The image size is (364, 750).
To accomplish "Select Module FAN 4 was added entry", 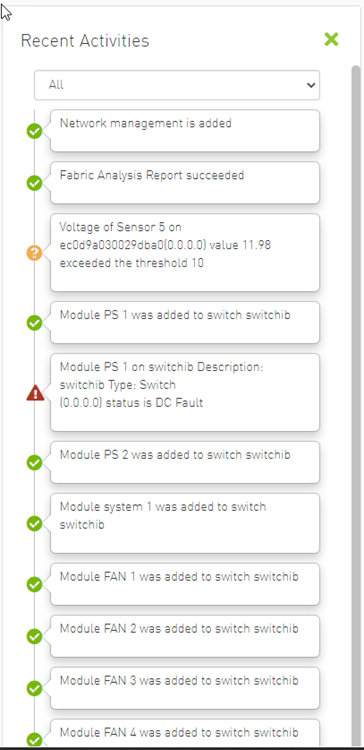I will (x=185, y=733).
